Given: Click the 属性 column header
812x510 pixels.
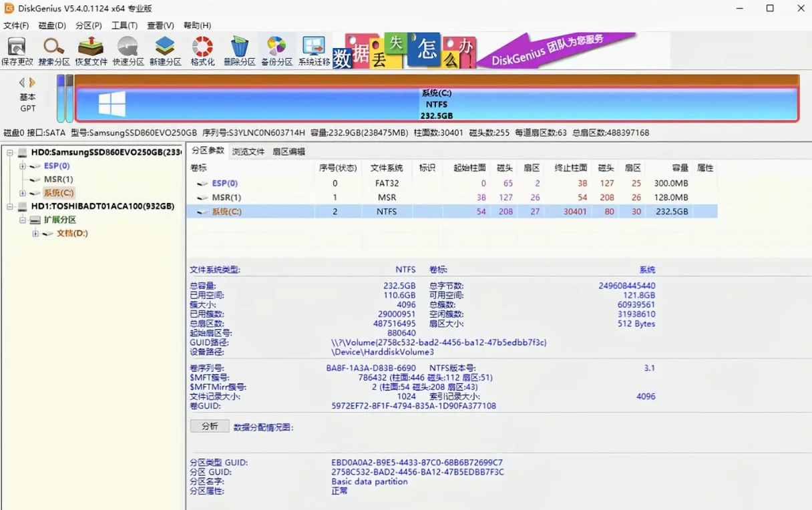Looking at the screenshot, I should pyautogui.click(x=705, y=168).
